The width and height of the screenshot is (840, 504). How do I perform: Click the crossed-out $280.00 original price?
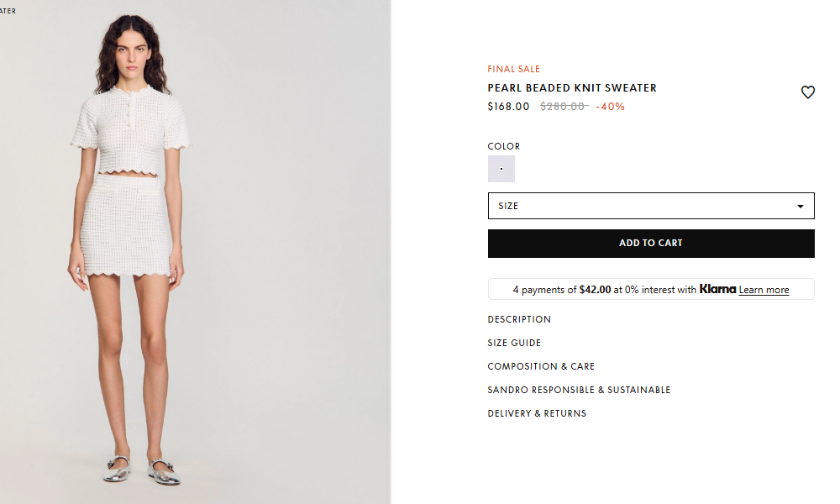click(564, 107)
